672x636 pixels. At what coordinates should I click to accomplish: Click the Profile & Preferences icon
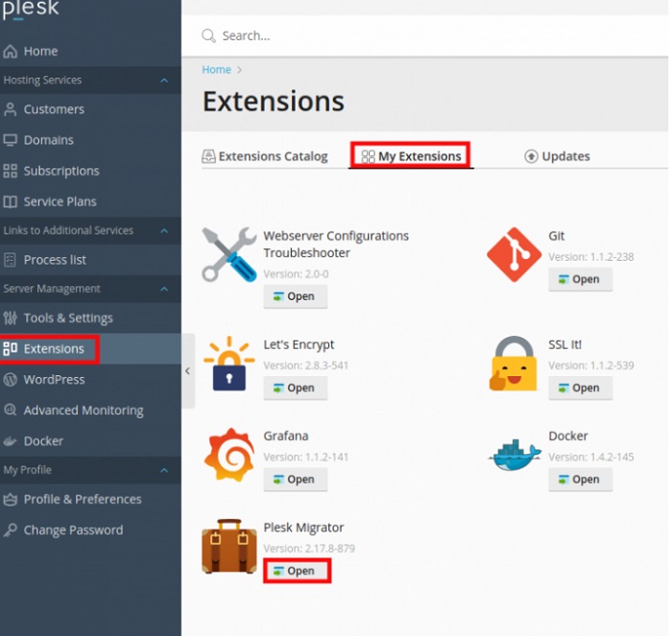point(11,500)
